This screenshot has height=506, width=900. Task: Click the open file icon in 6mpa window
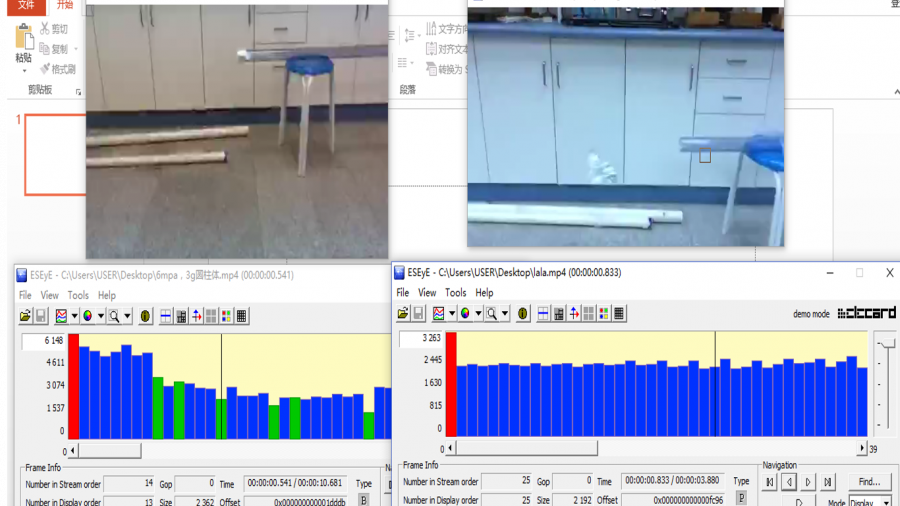pos(26,316)
